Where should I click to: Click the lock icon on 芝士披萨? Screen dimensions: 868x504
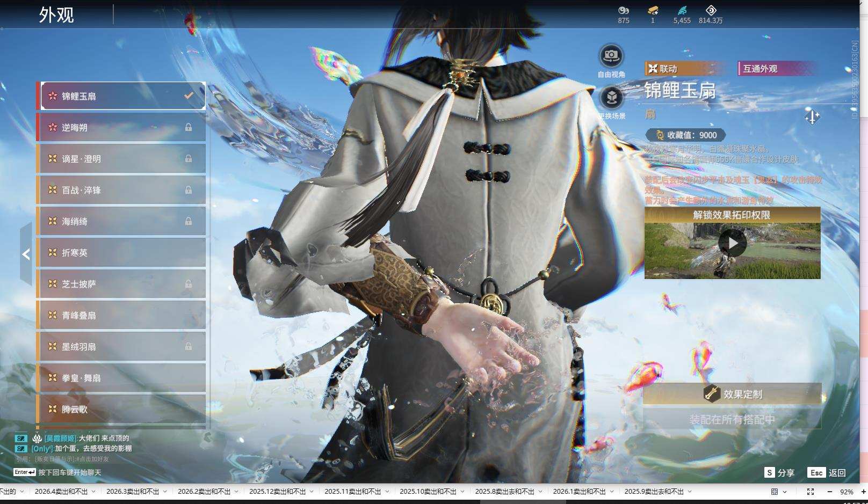189,284
